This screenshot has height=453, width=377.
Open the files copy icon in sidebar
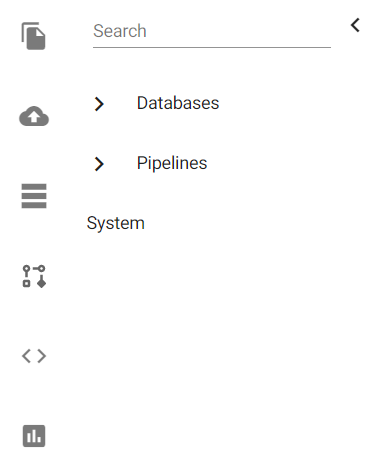(x=33, y=36)
